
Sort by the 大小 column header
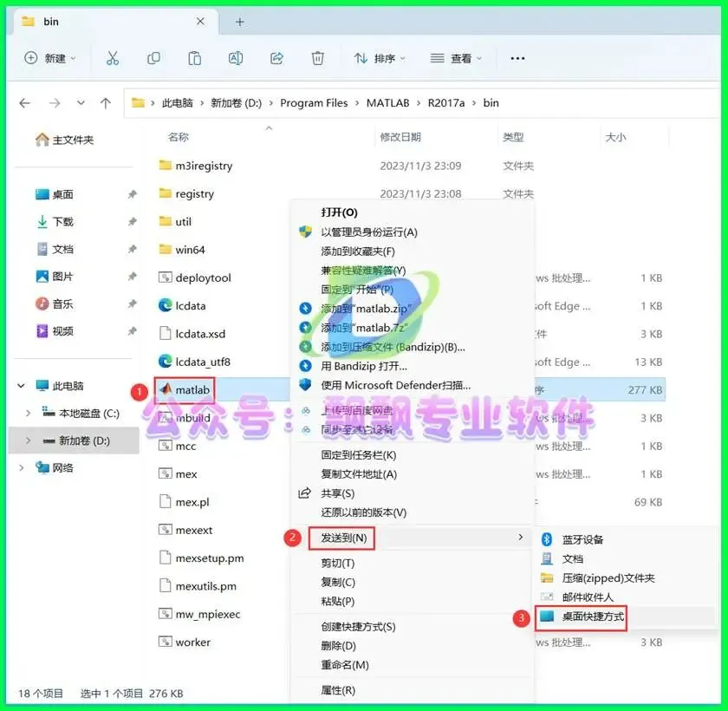615,137
